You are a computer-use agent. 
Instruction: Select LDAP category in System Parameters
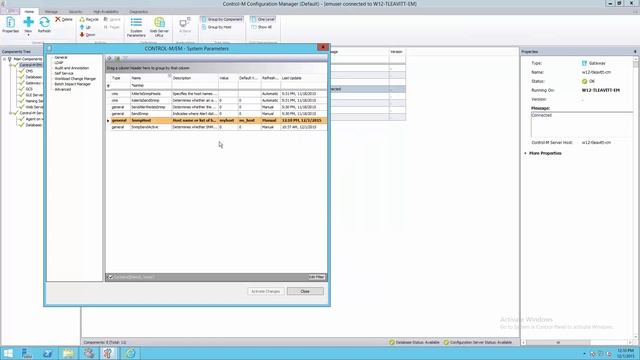[x=59, y=63]
